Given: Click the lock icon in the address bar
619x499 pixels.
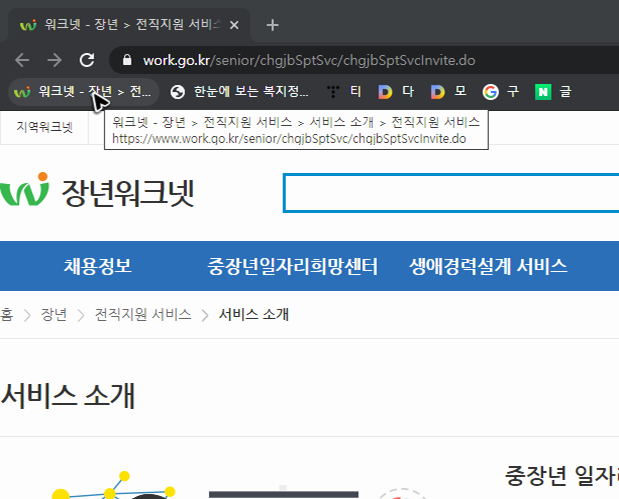Looking at the screenshot, I should (127, 60).
